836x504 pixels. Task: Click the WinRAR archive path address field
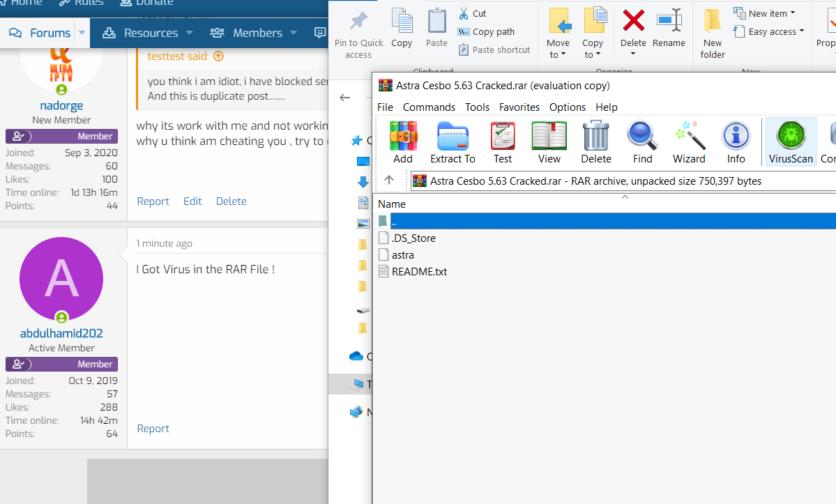click(x=623, y=181)
